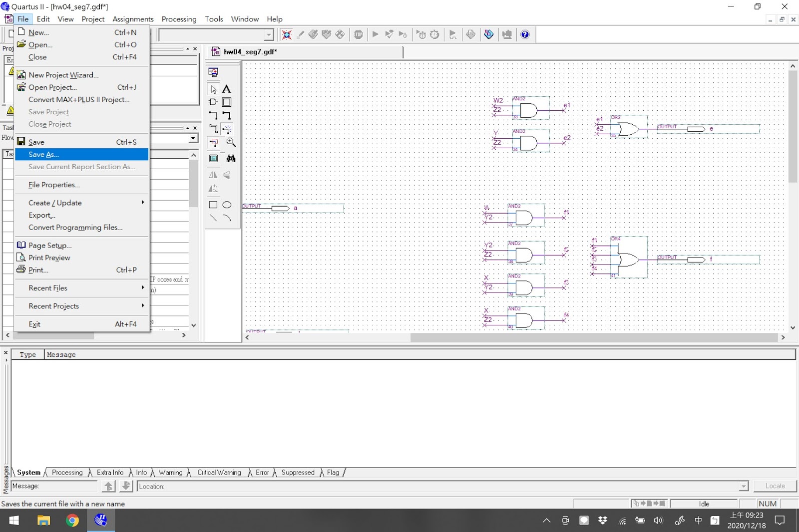Click the Start Simulation toolbar icon

pos(453,34)
